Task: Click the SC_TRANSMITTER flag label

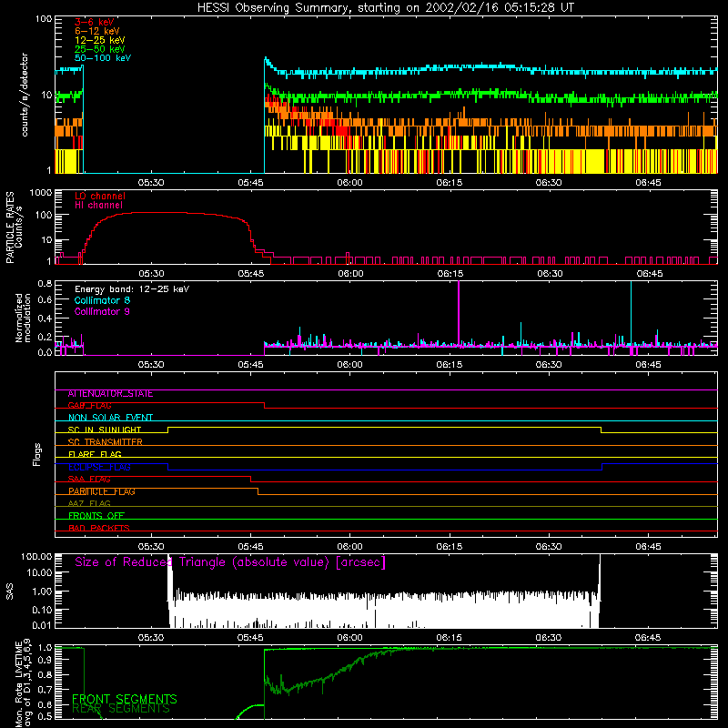Action: pos(106,442)
